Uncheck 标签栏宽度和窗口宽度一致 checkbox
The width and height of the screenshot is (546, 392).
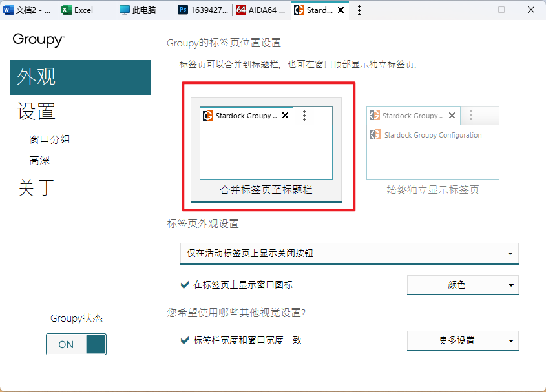[x=185, y=340]
